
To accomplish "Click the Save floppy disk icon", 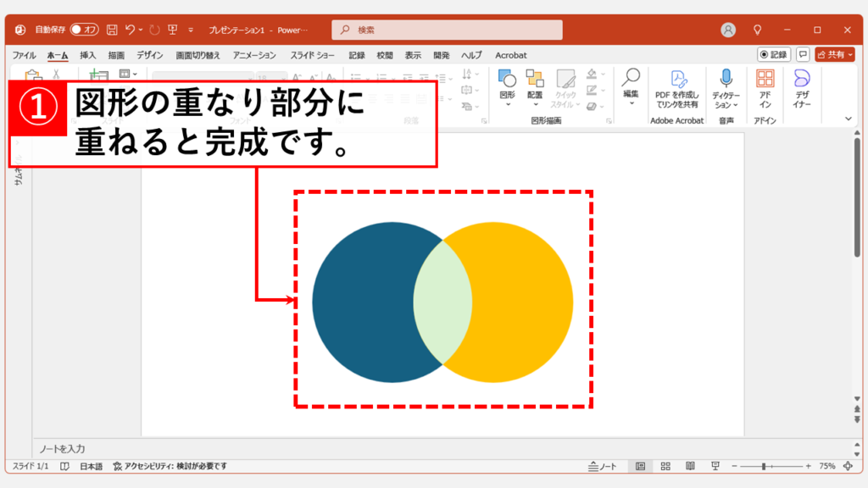I will pos(112,30).
